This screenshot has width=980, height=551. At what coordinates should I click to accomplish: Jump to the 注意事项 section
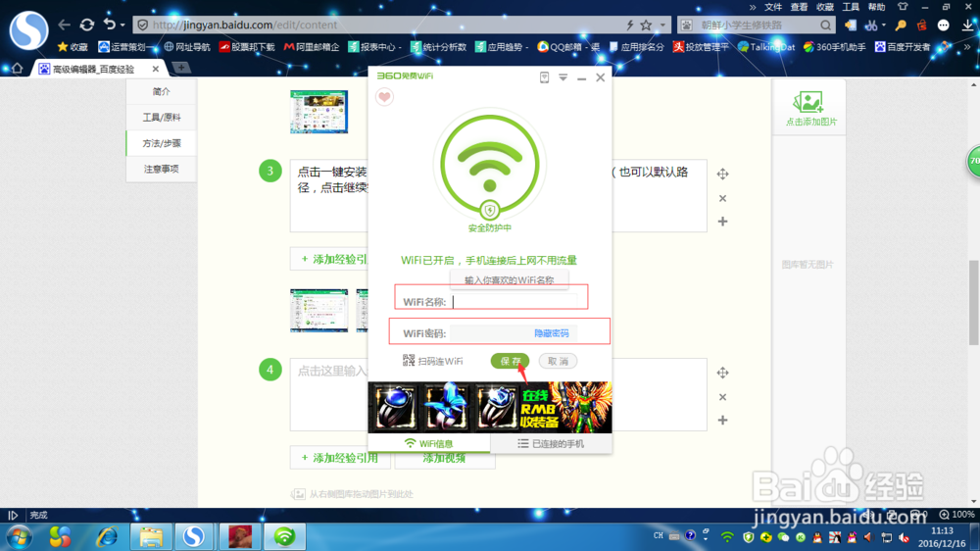tap(162, 169)
